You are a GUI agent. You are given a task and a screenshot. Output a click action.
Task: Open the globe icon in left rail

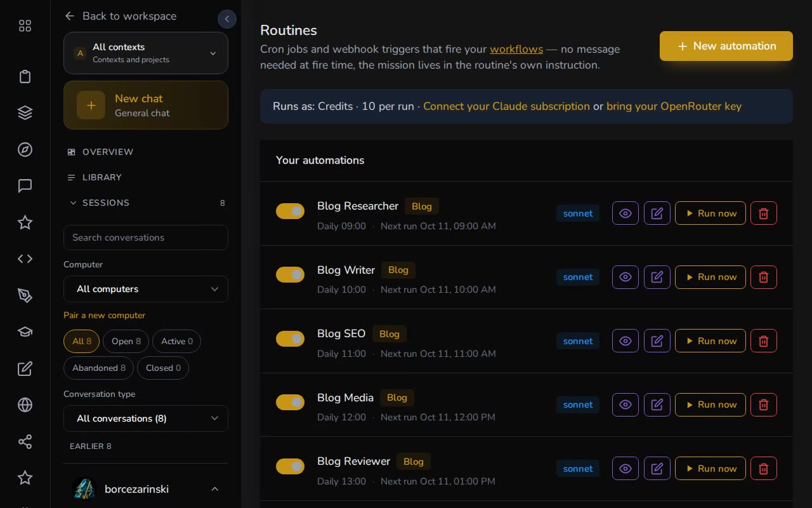click(25, 404)
